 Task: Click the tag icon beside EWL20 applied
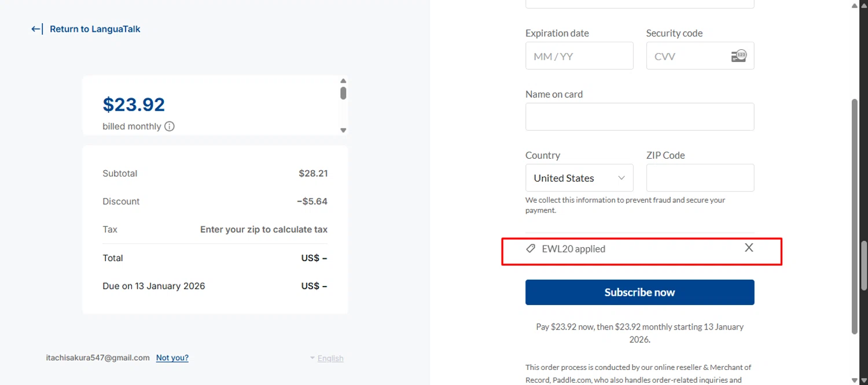530,249
